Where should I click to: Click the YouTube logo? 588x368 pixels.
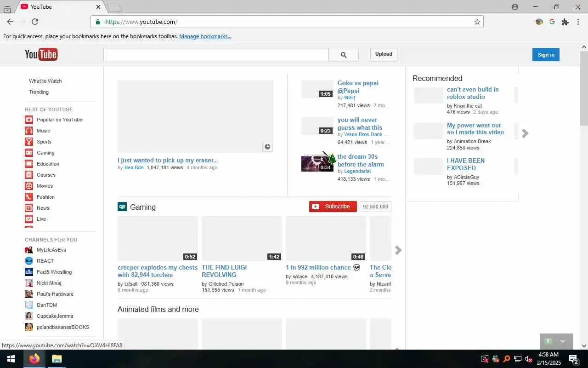pos(41,54)
